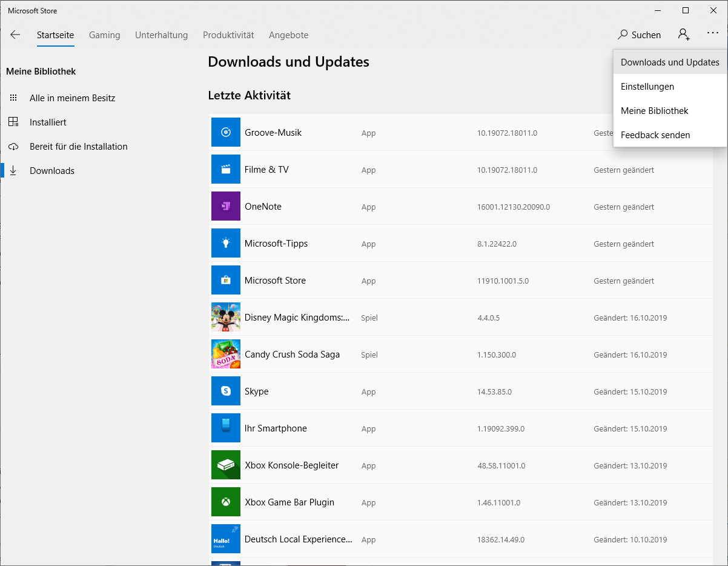Open the three-dots more menu
The height and width of the screenshot is (566, 728).
pyautogui.click(x=712, y=35)
